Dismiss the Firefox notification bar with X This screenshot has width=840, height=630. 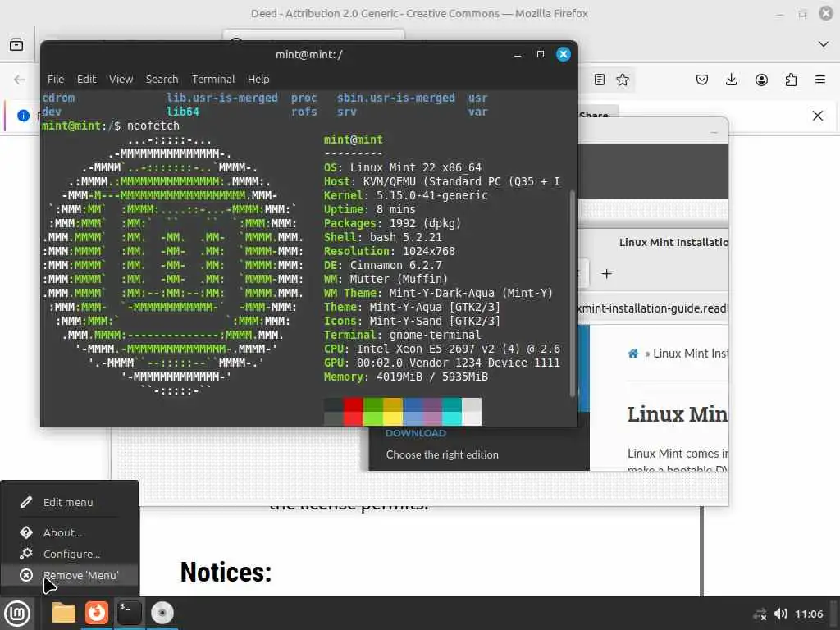coord(818,116)
